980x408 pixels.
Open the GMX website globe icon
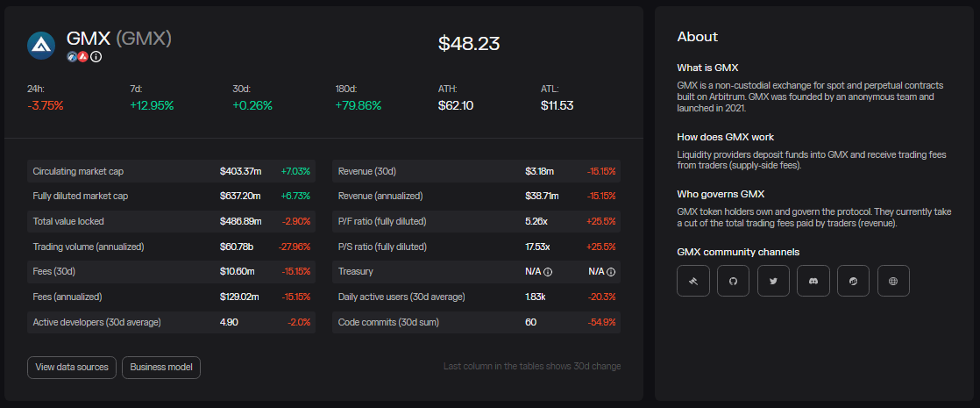(893, 281)
